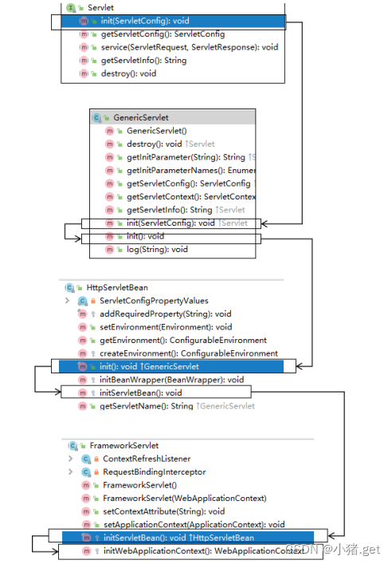The width and height of the screenshot is (392, 564).
Task: Click the GenericServlet class icon
Action: point(96,117)
